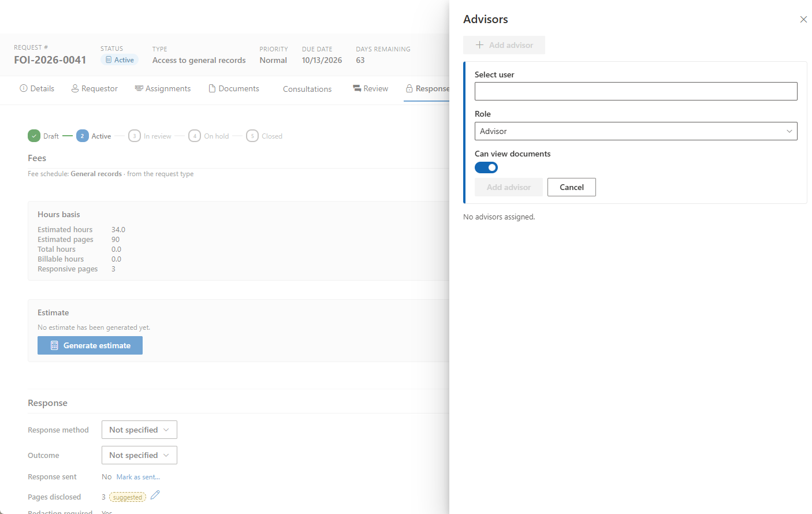Click the request number FOI-2026-0041
Image resolution: width=812 pixels, height=514 pixels.
[50, 60]
